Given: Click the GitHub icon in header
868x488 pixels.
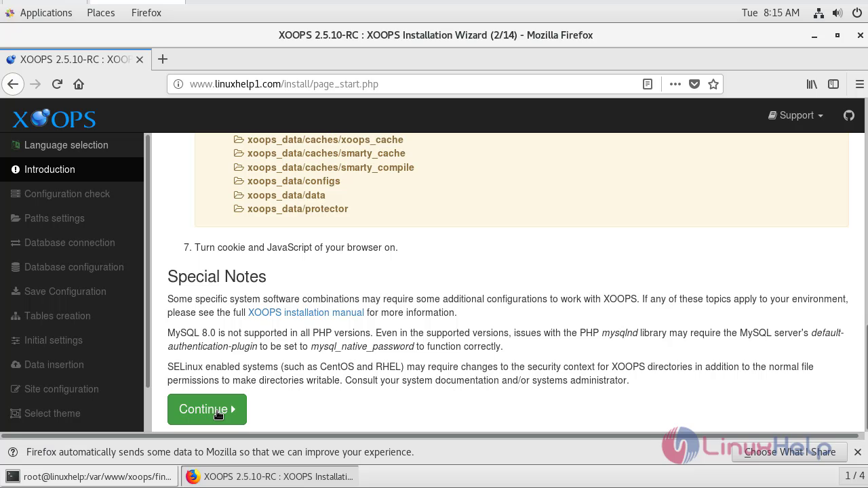Looking at the screenshot, I should point(849,115).
